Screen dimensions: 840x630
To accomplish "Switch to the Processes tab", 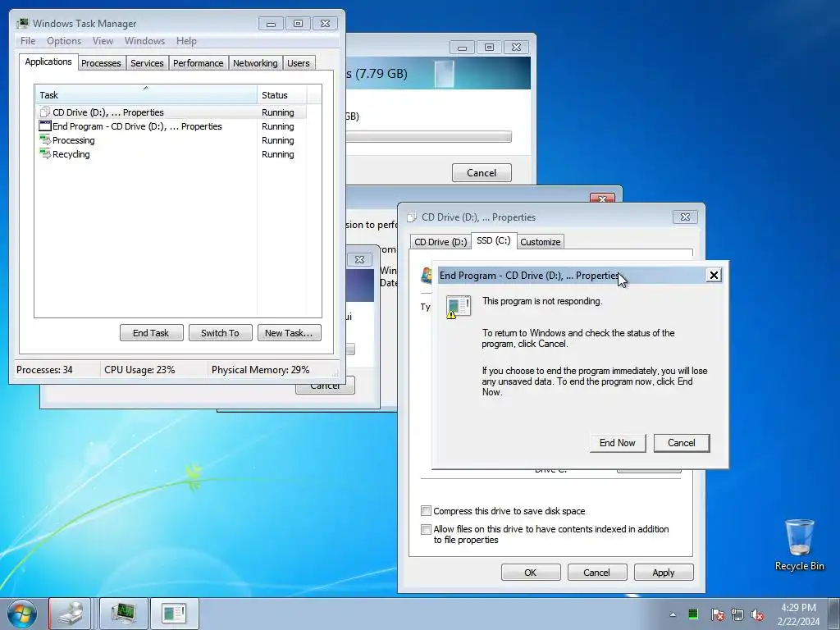I will pyautogui.click(x=101, y=63).
